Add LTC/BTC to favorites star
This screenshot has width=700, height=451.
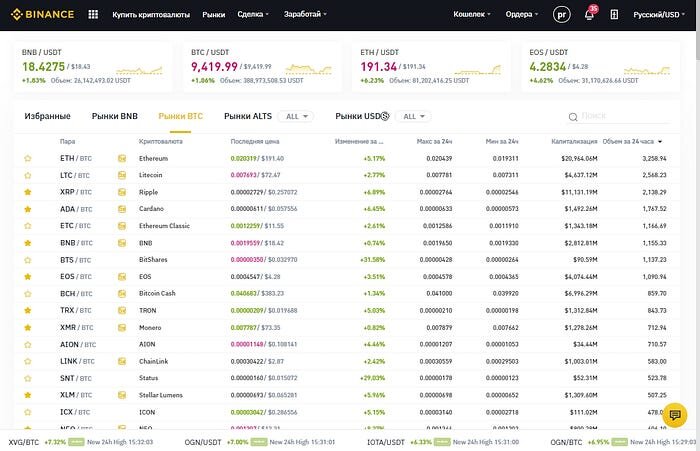pyautogui.click(x=28, y=175)
